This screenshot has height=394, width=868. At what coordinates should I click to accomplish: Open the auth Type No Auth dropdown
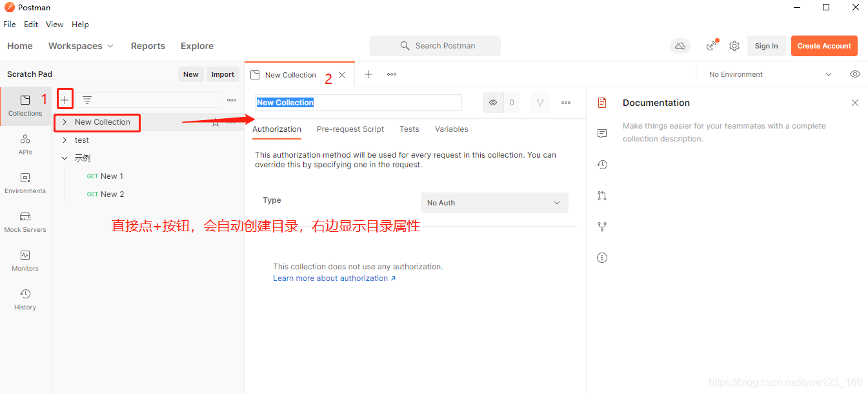point(494,203)
